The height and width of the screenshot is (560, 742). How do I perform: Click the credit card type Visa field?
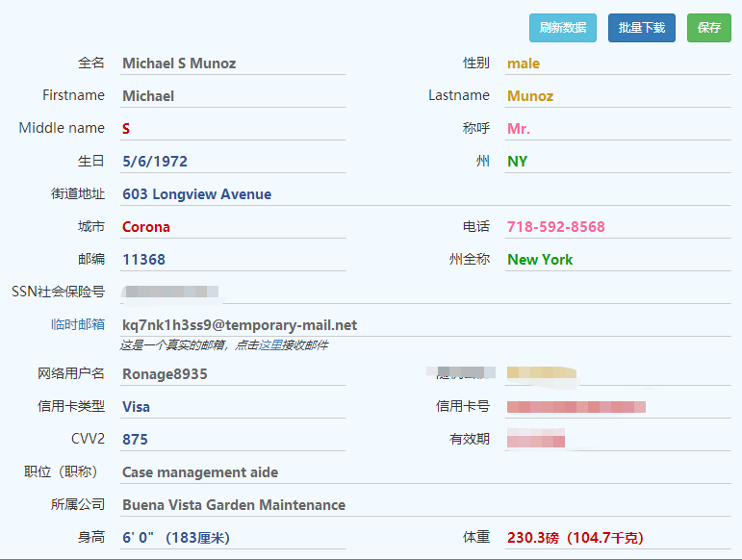(233, 407)
